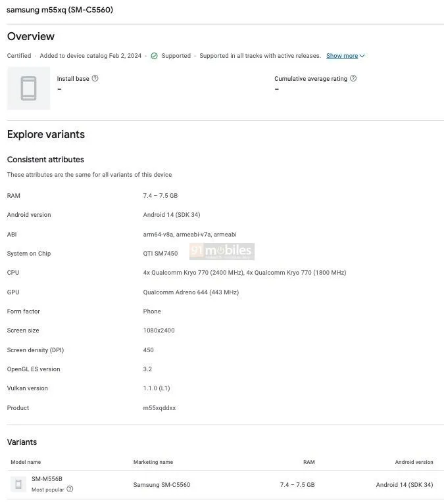This screenshot has height=504, width=444.
Task: Click the Show more link text
Action: point(342,56)
